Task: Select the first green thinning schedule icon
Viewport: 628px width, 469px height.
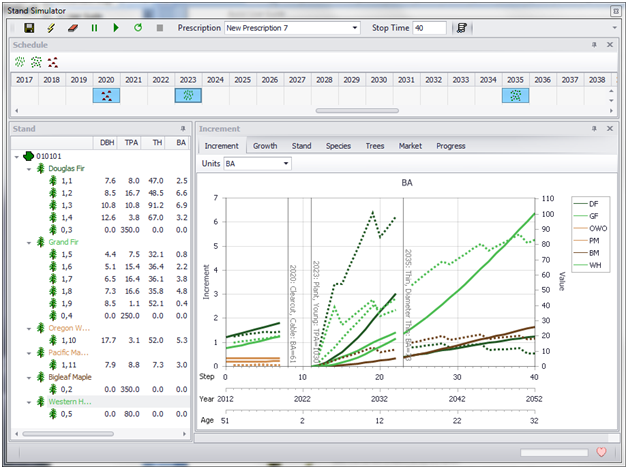Action: point(20,62)
